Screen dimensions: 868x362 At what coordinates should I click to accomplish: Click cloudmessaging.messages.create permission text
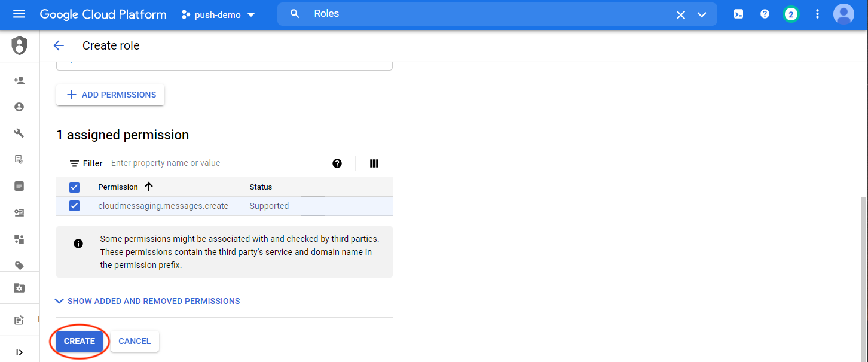tap(163, 206)
